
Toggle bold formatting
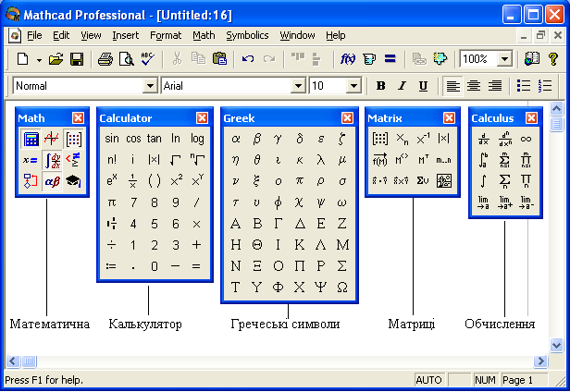(x=380, y=86)
